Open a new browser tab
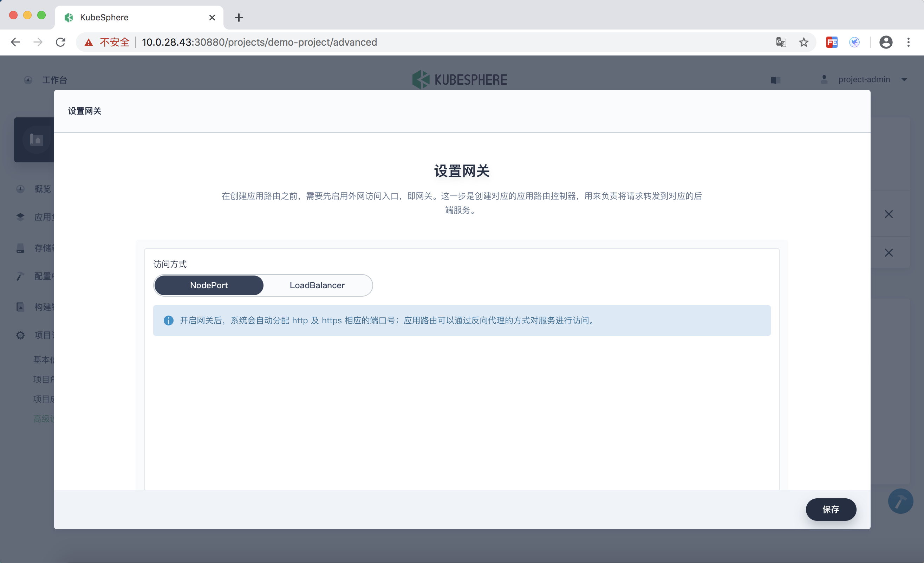This screenshot has height=563, width=924. 239,18
